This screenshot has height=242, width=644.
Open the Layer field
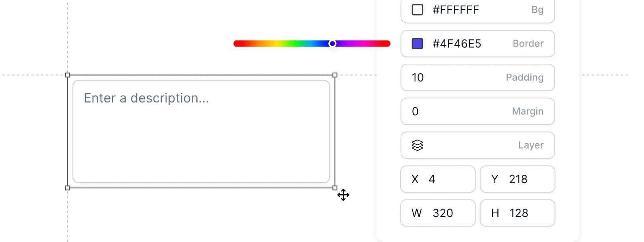(x=477, y=145)
